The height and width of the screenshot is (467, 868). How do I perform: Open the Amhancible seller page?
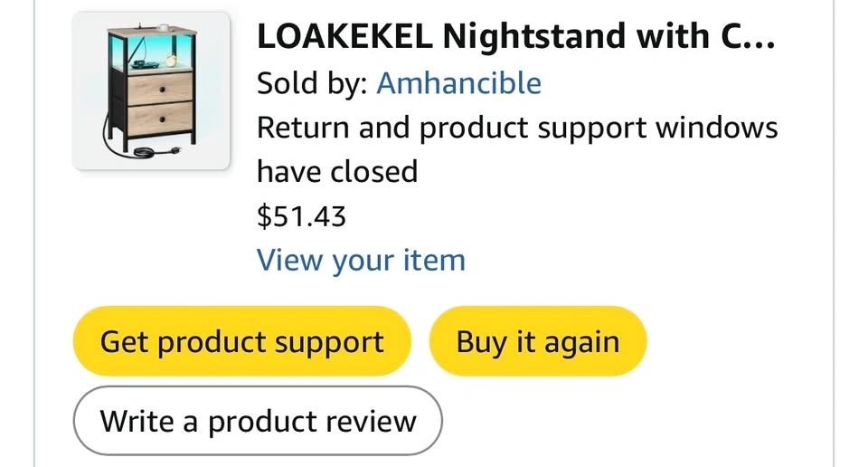[459, 83]
